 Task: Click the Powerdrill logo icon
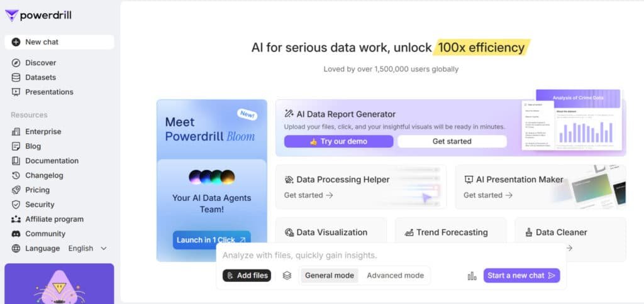[11, 16]
